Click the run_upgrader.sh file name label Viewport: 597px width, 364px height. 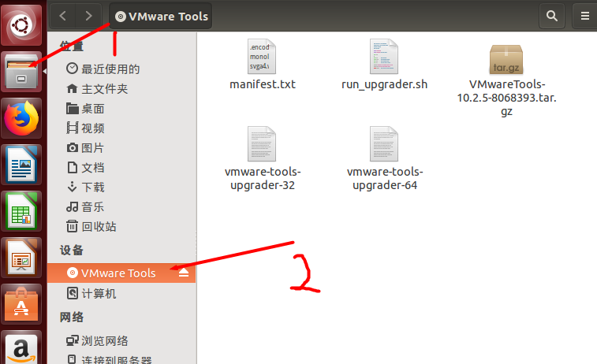tap(384, 84)
